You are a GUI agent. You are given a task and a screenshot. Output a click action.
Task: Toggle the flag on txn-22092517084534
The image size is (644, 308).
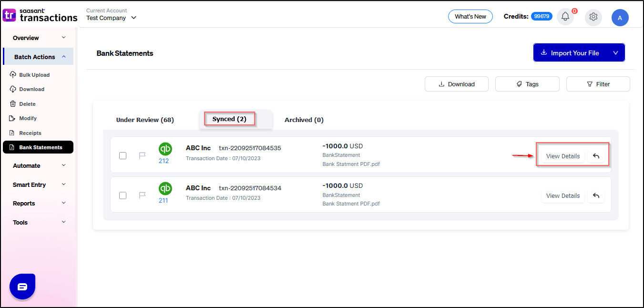[x=142, y=195]
